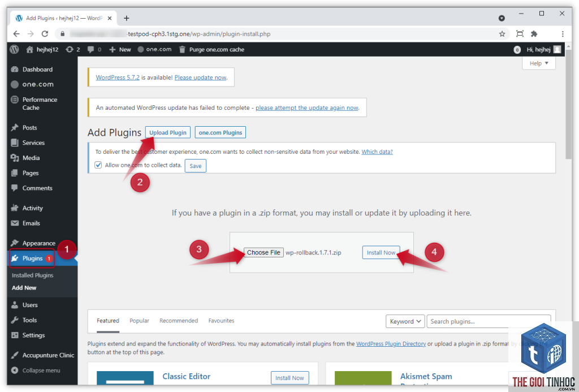Switch to the Popular tab

[139, 321]
